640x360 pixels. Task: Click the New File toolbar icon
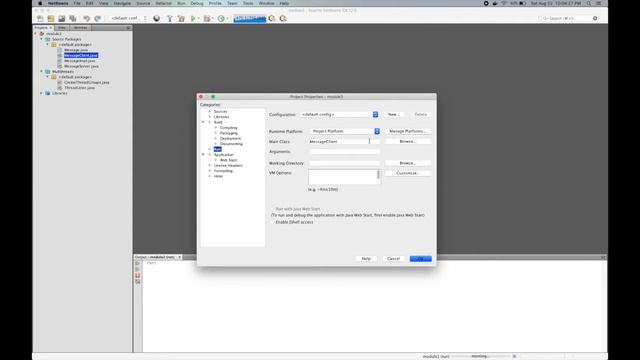point(40,18)
